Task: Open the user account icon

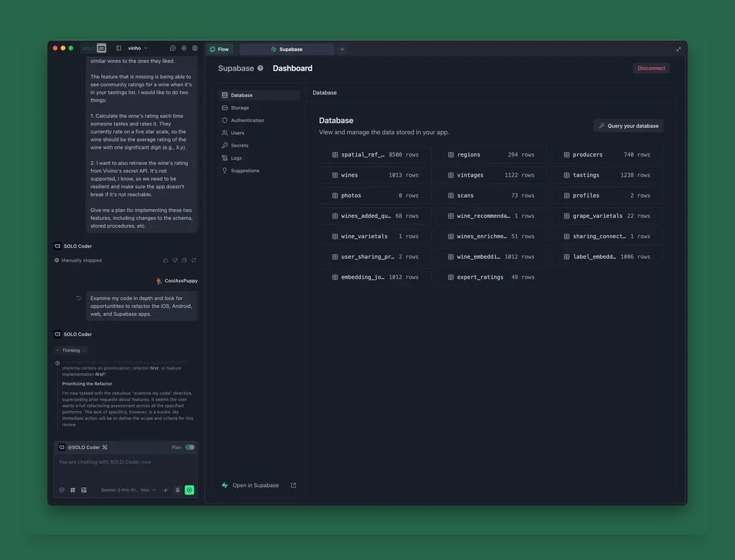Action: [x=195, y=48]
